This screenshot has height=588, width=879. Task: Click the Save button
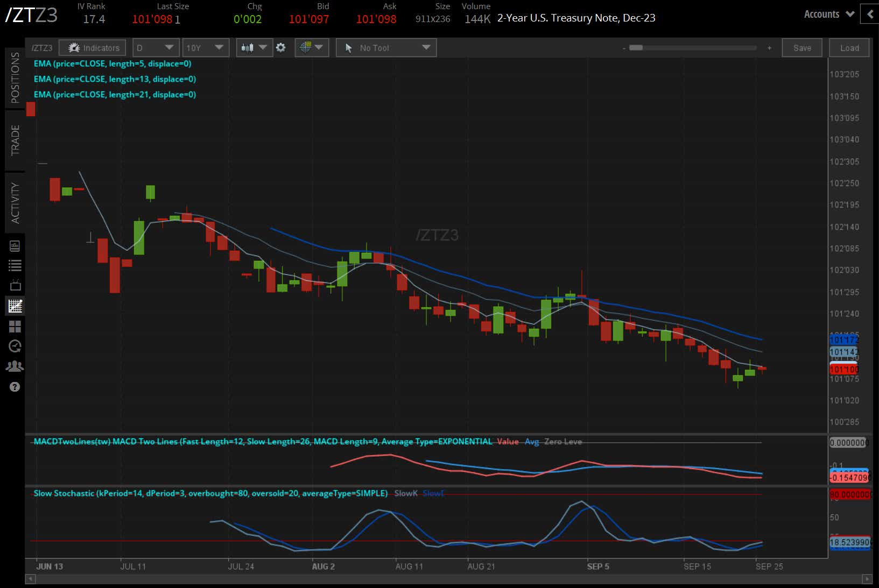[802, 48]
